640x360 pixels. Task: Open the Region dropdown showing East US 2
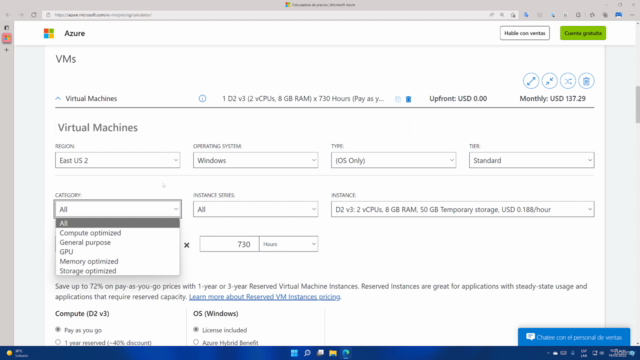click(x=118, y=160)
